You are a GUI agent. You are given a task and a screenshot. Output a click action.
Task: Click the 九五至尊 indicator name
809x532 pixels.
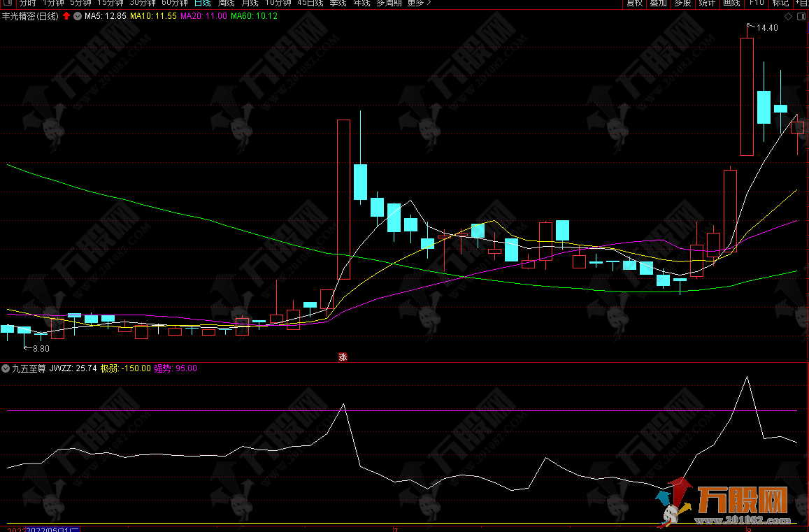29,368
